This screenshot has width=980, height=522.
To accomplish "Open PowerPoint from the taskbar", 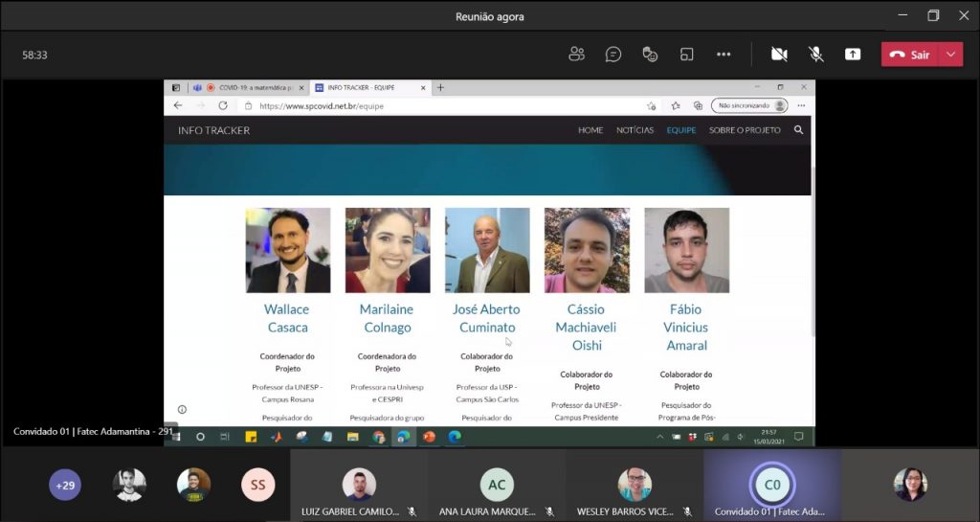I will 430,437.
